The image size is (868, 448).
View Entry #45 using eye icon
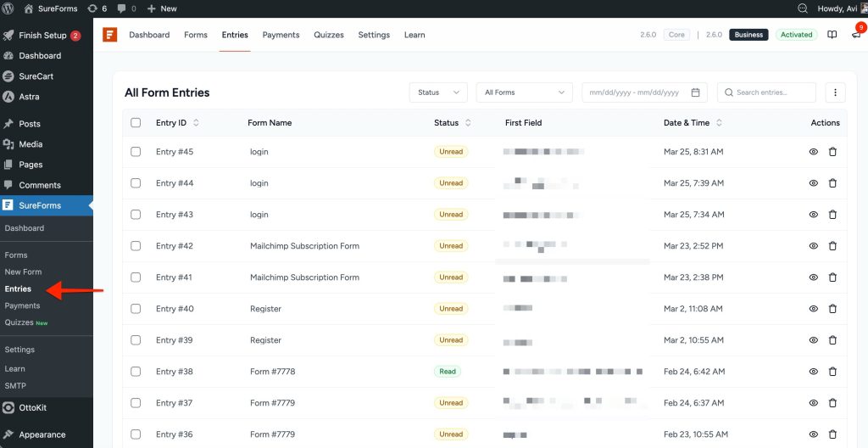point(813,151)
